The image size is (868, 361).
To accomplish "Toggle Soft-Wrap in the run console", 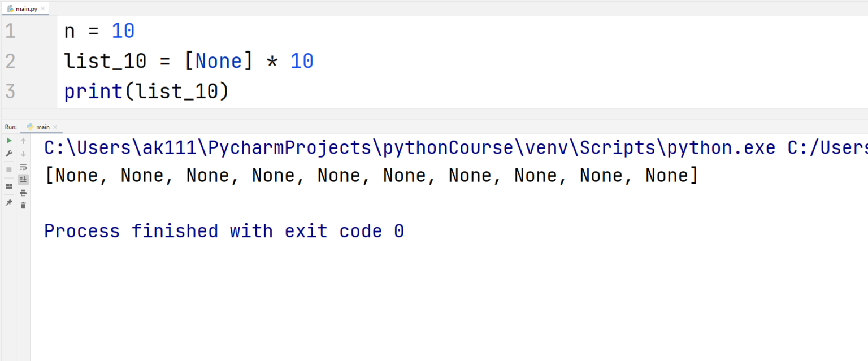I will (x=23, y=167).
